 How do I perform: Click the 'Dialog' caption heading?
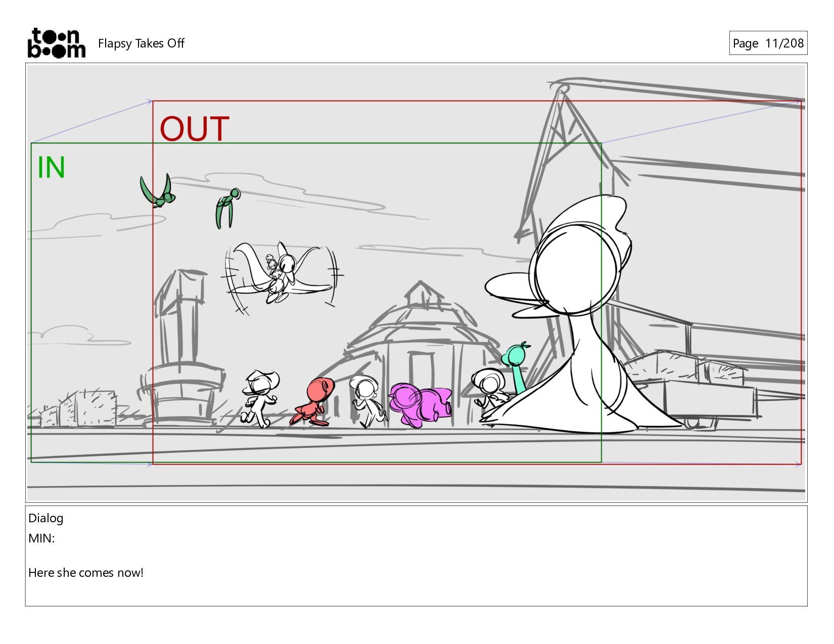click(45, 518)
